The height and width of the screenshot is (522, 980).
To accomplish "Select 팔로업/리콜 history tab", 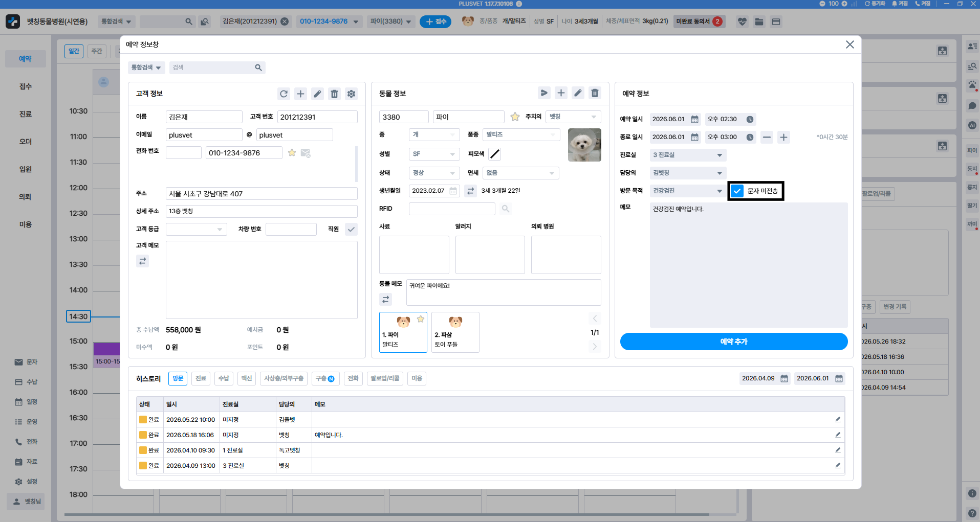I will (x=385, y=378).
